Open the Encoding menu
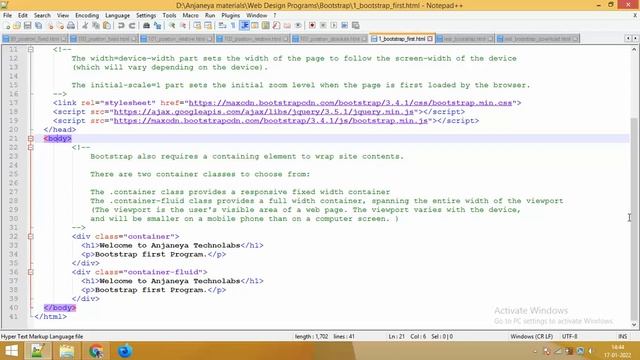 coord(87,16)
